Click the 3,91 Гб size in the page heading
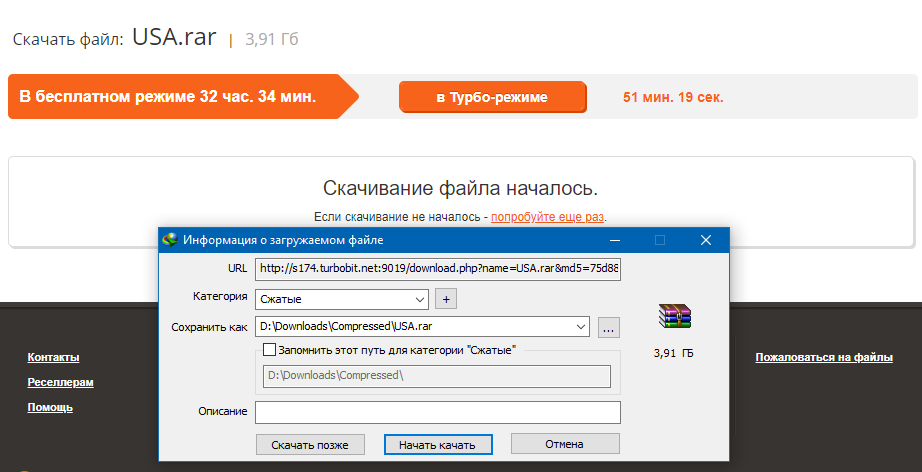Screen dimensions: 922x472 [x=272, y=39]
